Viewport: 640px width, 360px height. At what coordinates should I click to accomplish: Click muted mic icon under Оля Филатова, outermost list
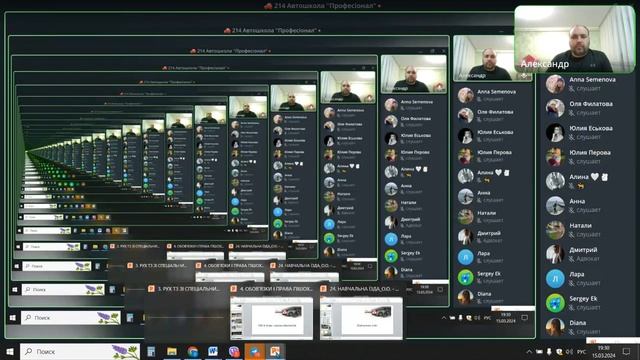[x=572, y=113]
